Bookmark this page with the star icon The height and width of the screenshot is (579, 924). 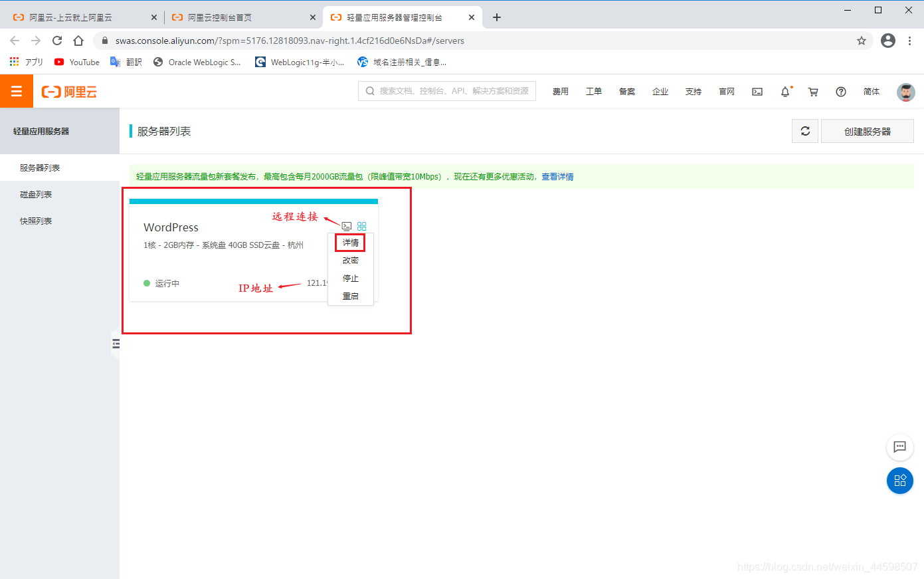pyautogui.click(x=862, y=41)
